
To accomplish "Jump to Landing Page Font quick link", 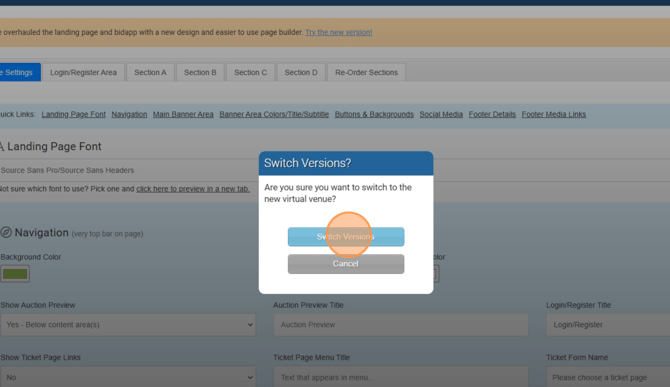I will (x=73, y=114).
